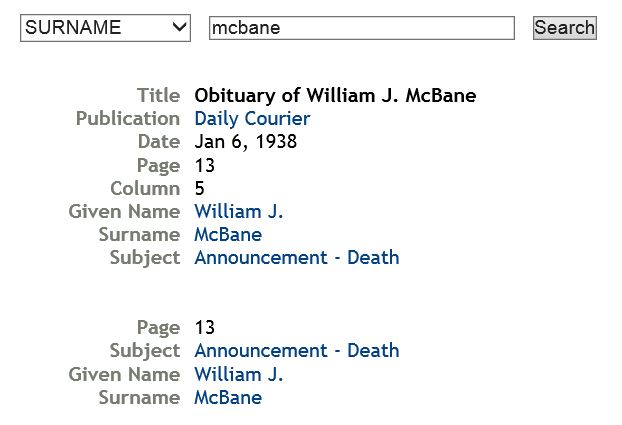Click the Column field label

(145, 188)
